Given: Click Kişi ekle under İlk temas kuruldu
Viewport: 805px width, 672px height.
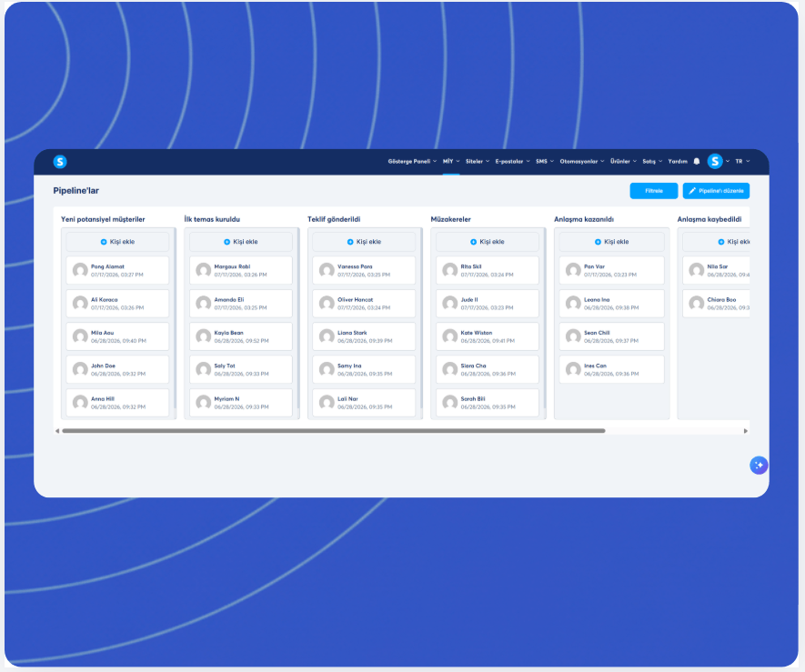Looking at the screenshot, I should point(241,242).
